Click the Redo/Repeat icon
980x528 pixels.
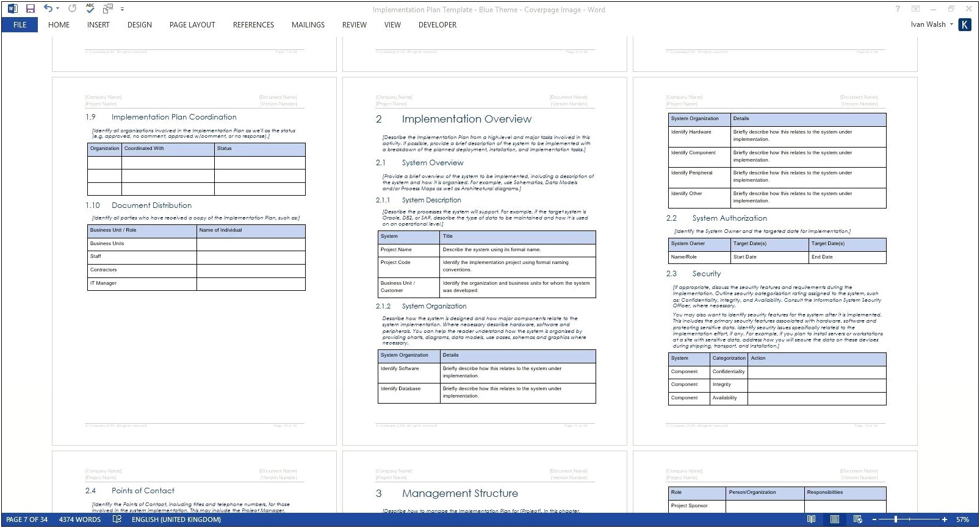pos(73,9)
